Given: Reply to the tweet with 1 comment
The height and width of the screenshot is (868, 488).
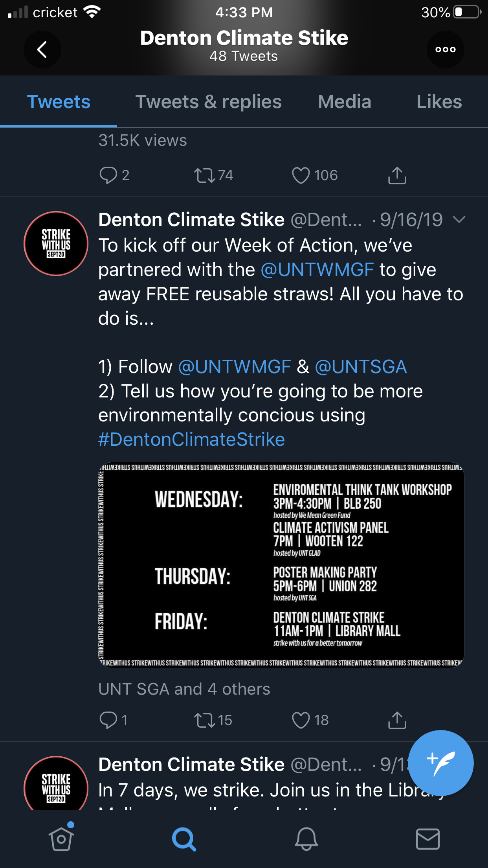Looking at the screenshot, I should [108, 720].
